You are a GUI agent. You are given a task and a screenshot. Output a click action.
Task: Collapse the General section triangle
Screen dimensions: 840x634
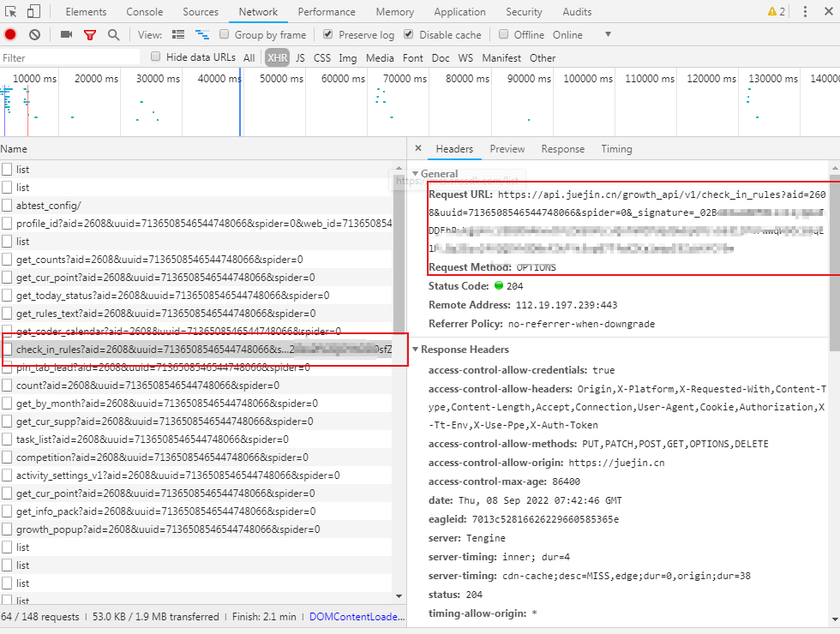click(415, 173)
